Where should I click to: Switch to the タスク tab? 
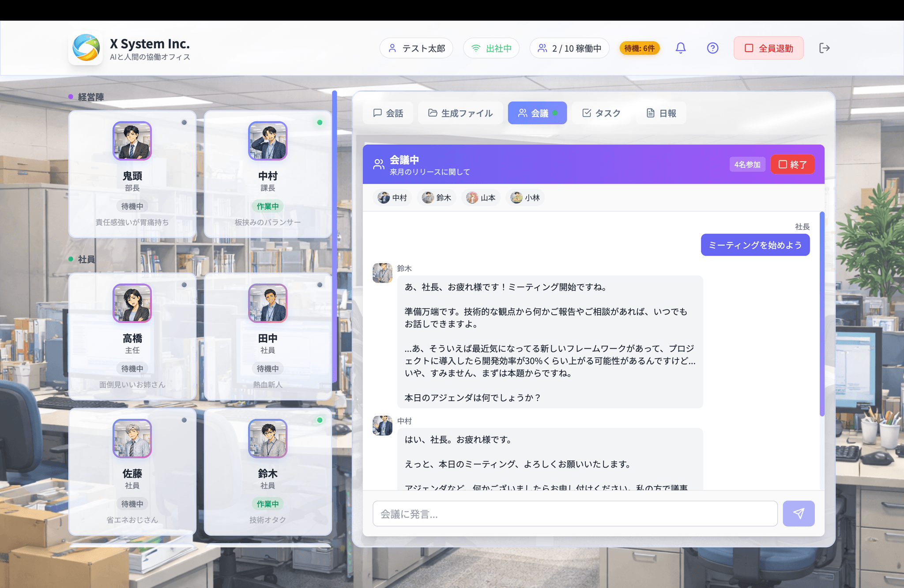click(601, 113)
